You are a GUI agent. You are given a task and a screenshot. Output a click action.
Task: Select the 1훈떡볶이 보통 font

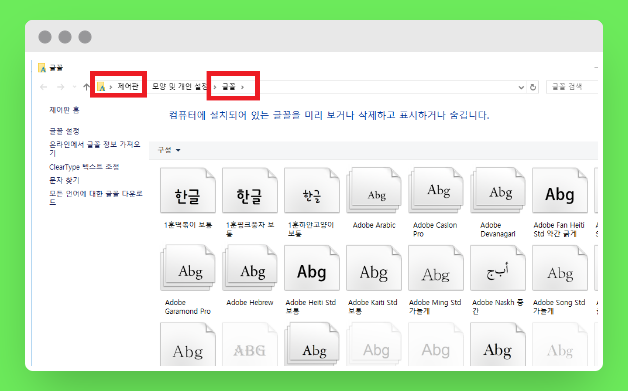(x=188, y=198)
